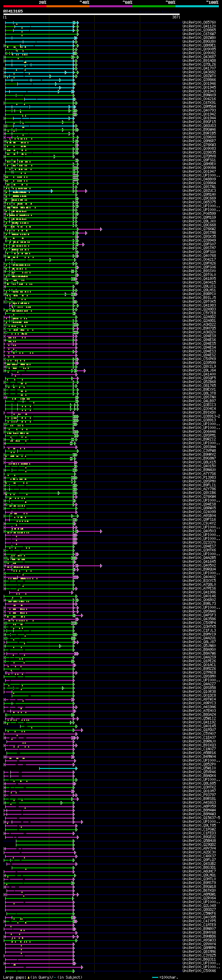Click the hit label UniRef100_O65760
The width and height of the screenshot is (222, 980).
[199, 23]
